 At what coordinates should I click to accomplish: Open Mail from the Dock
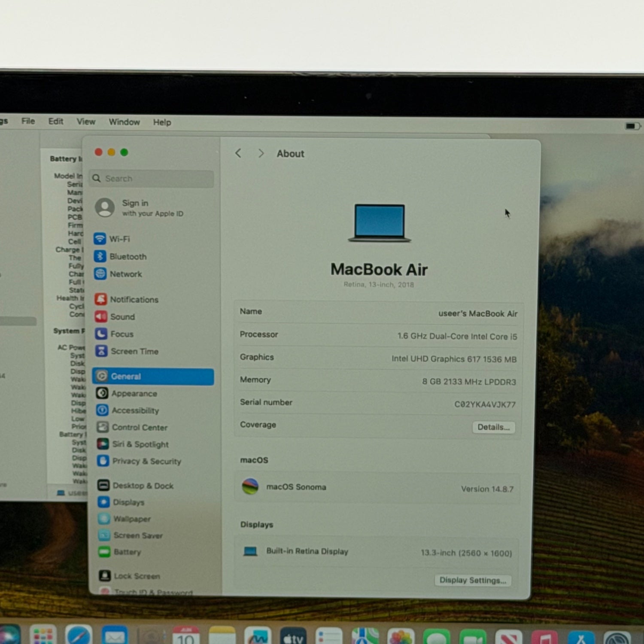click(x=115, y=635)
